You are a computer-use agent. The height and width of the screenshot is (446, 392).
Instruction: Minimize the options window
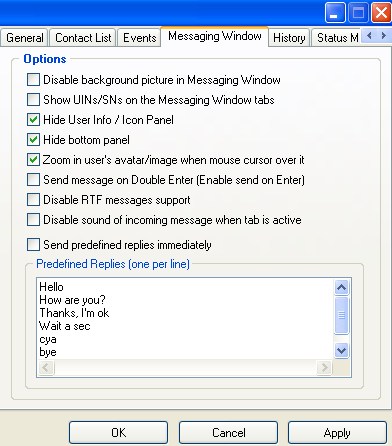click(335, 13)
